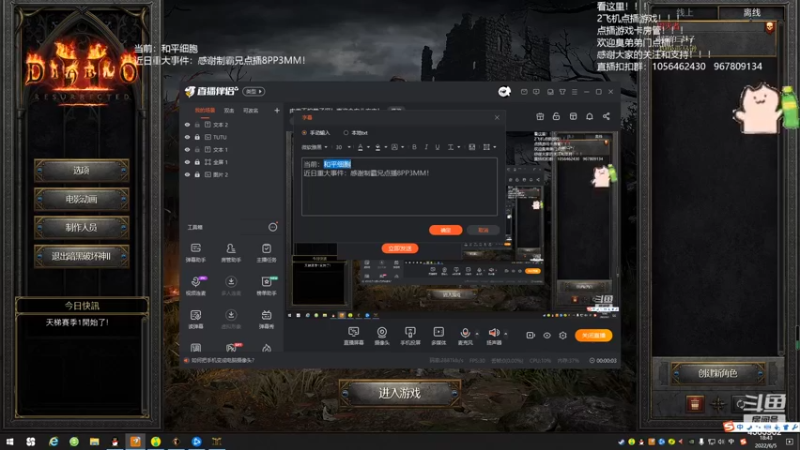Click the font color A swatch

(360, 147)
